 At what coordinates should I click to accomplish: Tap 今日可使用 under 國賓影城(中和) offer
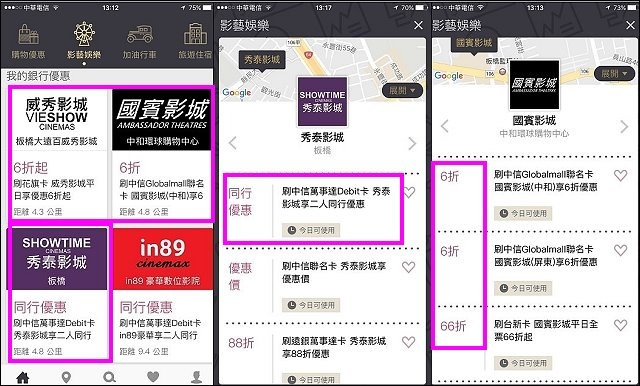(x=523, y=213)
